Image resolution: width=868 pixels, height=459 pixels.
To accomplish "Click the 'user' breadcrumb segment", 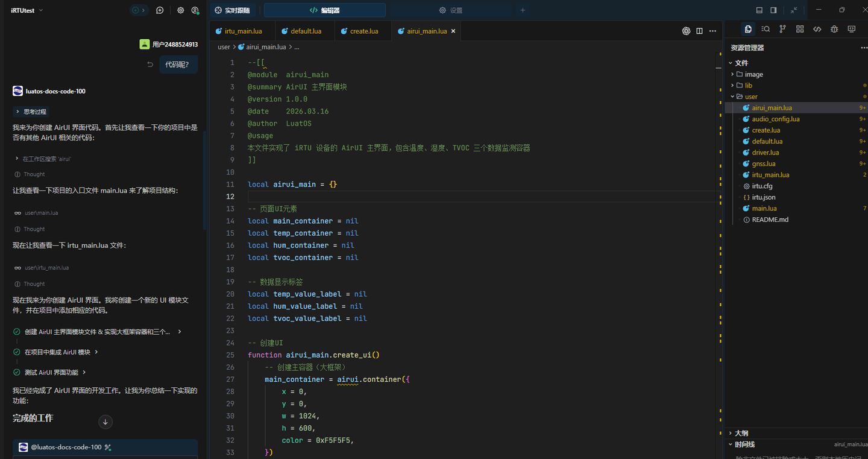I will [x=224, y=47].
